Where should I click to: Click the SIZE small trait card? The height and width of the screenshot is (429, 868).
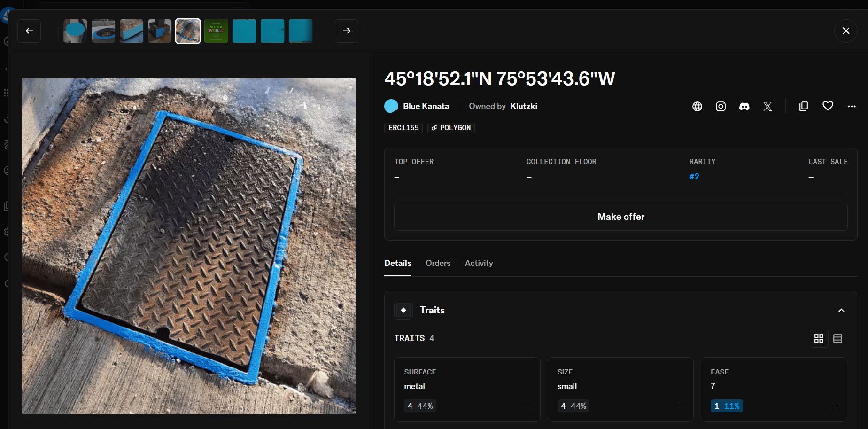coord(620,390)
